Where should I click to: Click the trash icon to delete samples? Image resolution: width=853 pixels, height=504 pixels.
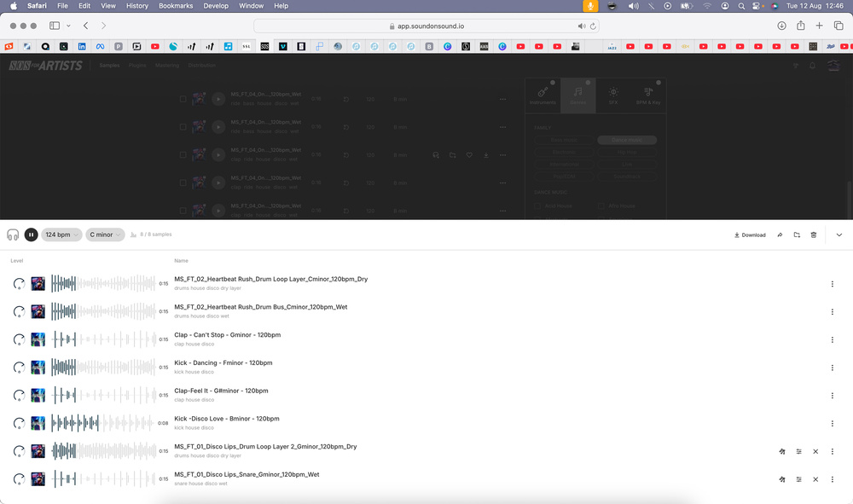tap(814, 235)
